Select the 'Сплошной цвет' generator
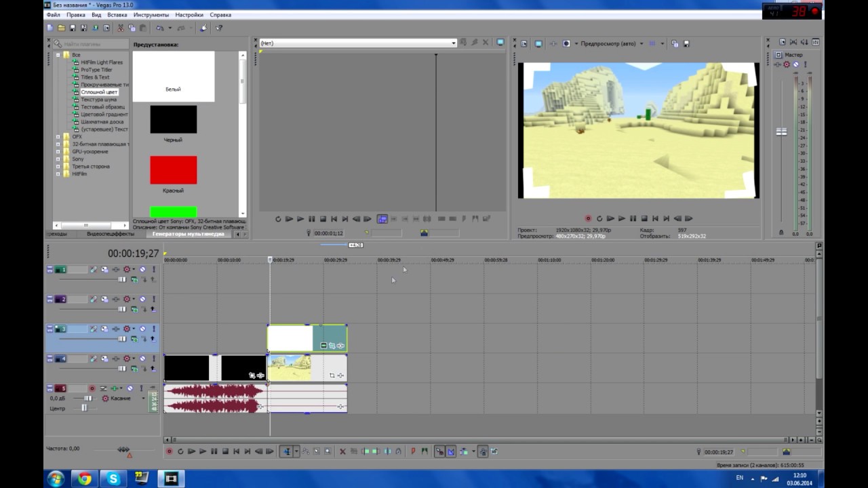Screen dimensions: 868x488 [99, 92]
